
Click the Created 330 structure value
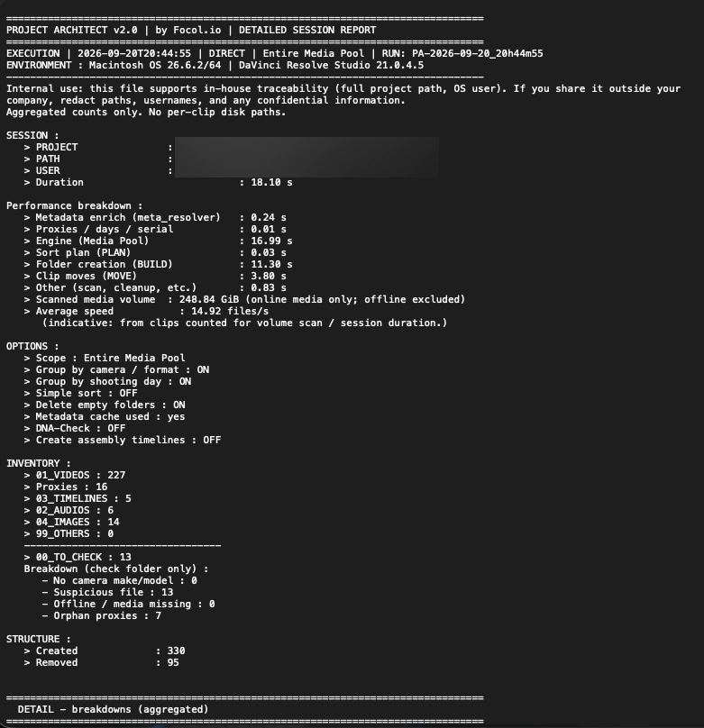[x=176, y=651]
